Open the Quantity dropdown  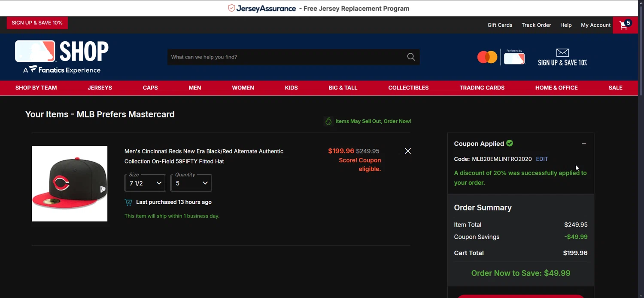click(191, 183)
